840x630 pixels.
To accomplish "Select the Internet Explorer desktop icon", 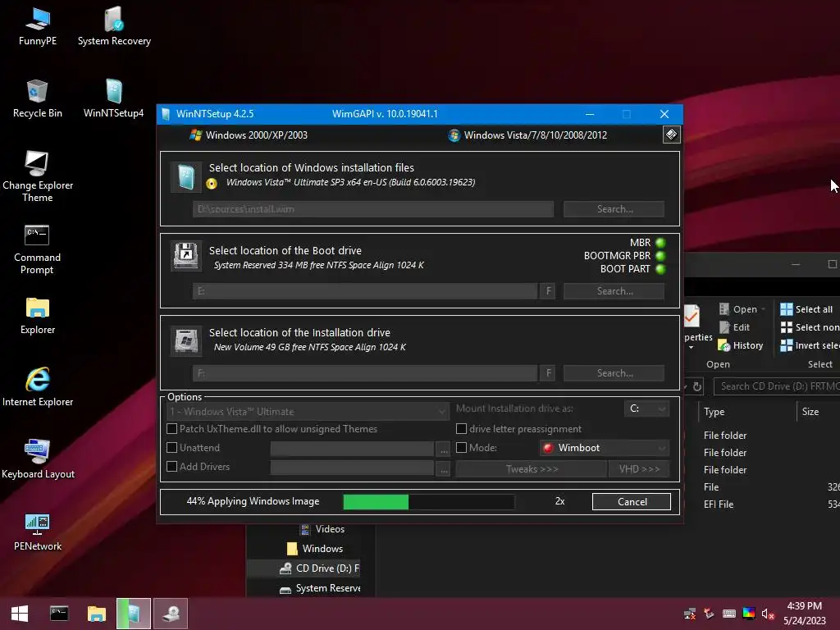I will 38,387.
